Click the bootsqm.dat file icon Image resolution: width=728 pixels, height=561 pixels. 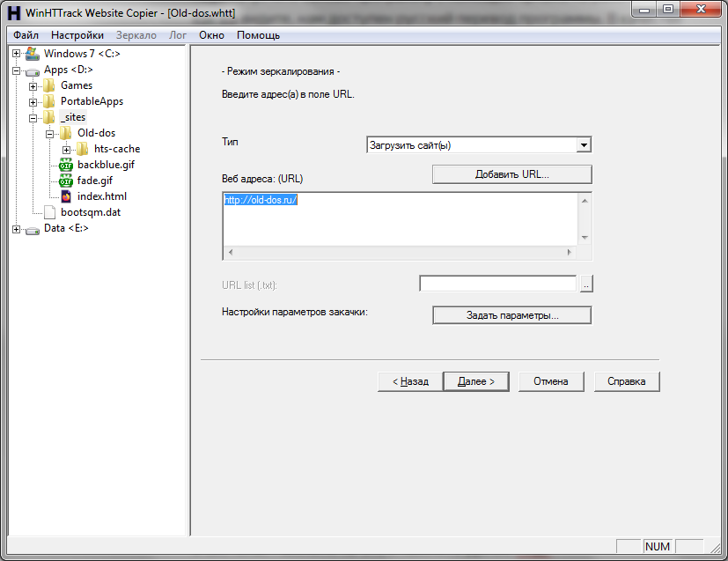(x=49, y=212)
